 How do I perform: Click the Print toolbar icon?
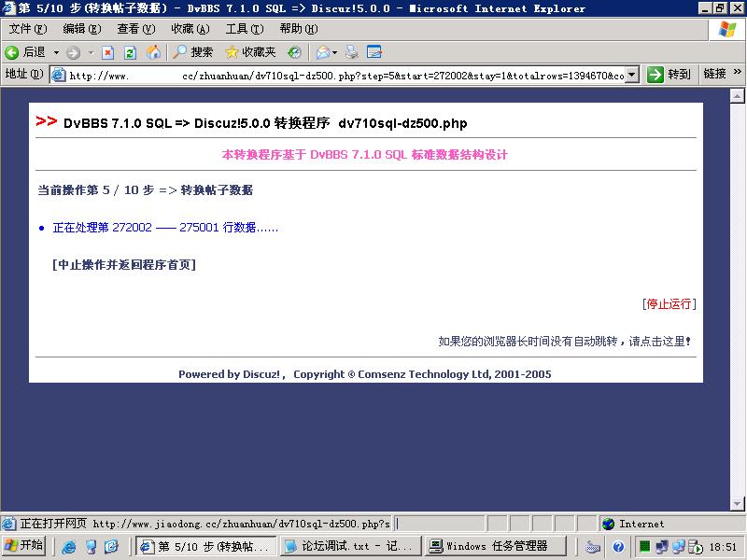[x=352, y=52]
